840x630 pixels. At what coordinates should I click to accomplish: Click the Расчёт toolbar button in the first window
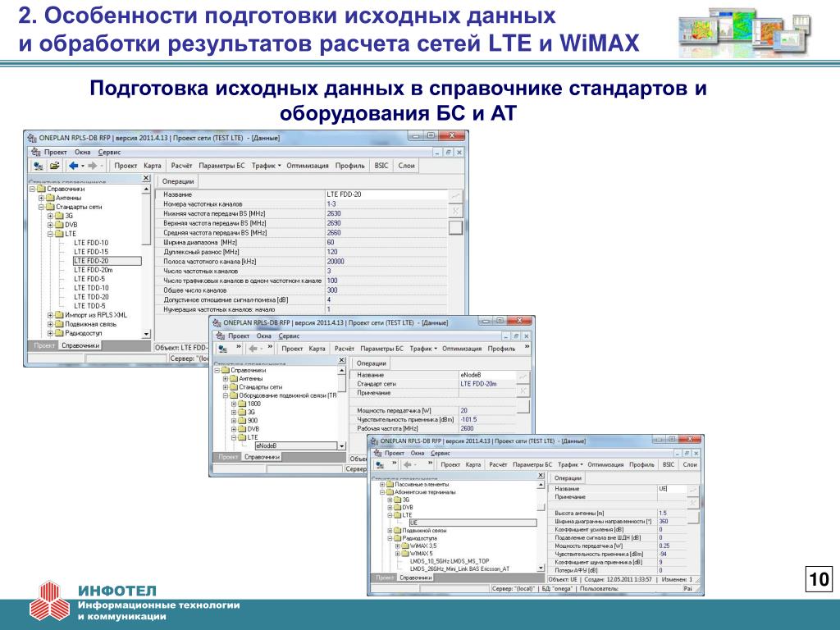(181, 166)
